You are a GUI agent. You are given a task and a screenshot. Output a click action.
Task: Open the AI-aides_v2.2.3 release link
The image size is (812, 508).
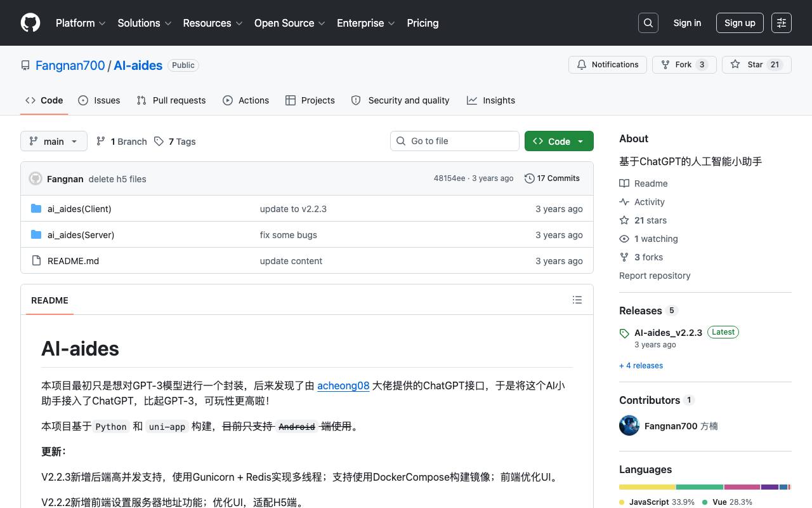668,332
